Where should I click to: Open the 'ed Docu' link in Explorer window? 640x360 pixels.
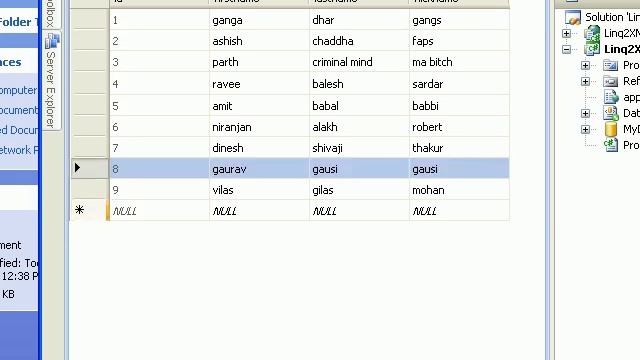19,130
